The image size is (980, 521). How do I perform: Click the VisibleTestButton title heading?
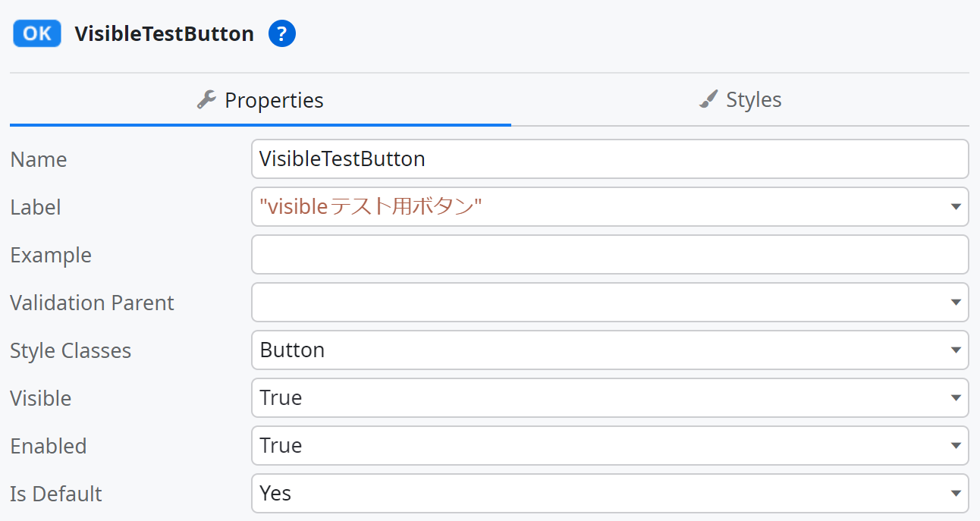point(164,34)
